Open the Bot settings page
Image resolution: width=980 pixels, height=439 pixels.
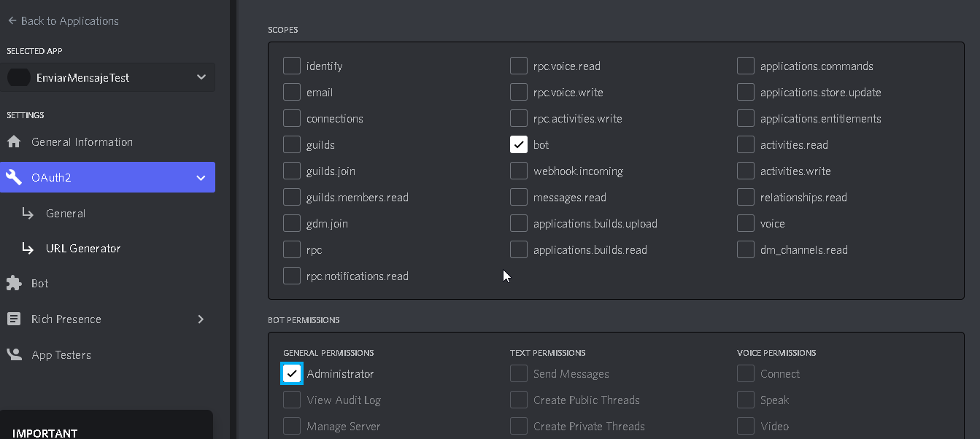pyautogui.click(x=40, y=283)
